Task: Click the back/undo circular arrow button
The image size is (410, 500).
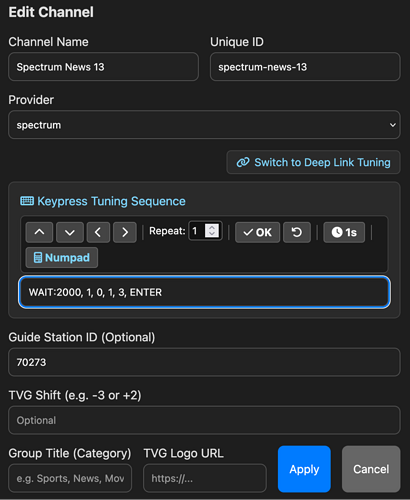Action: tap(297, 232)
